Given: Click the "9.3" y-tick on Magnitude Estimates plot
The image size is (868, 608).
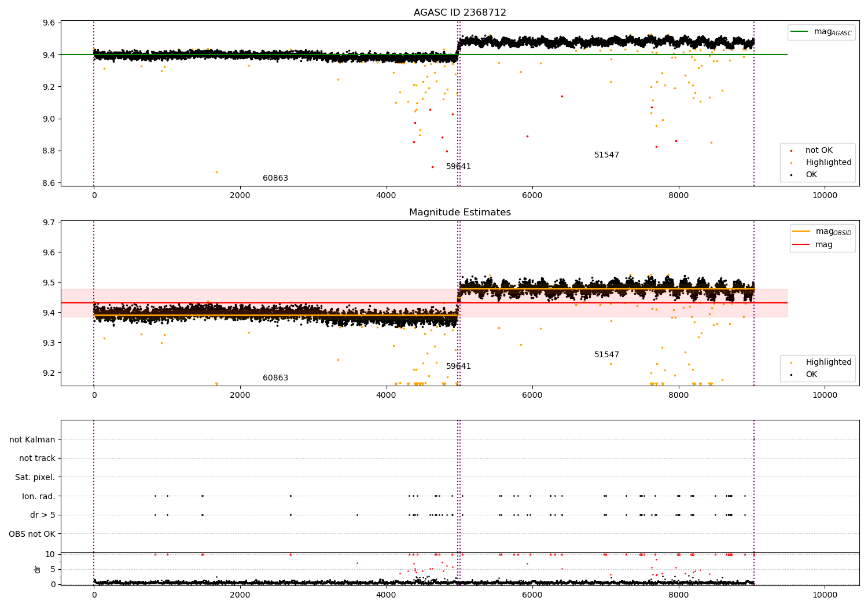Looking at the screenshot, I should click(x=49, y=343).
